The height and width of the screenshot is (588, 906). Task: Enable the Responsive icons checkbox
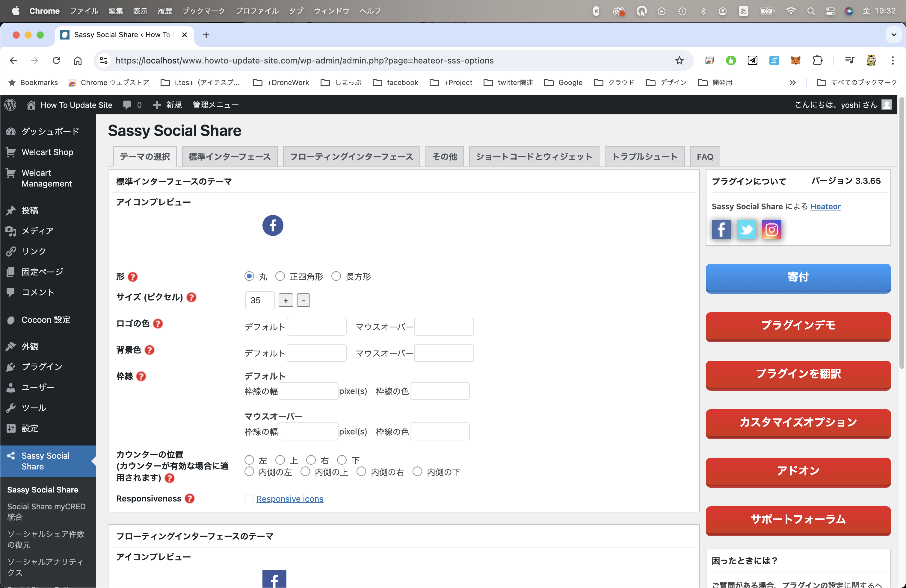[249, 498]
